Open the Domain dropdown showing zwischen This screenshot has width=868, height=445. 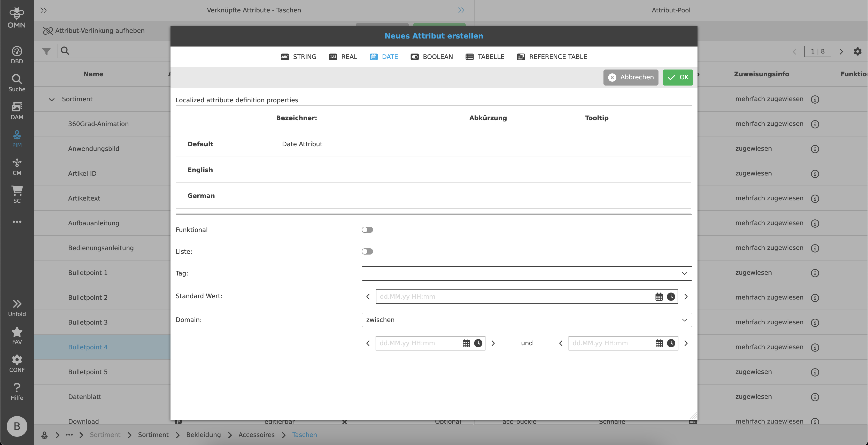click(x=526, y=320)
